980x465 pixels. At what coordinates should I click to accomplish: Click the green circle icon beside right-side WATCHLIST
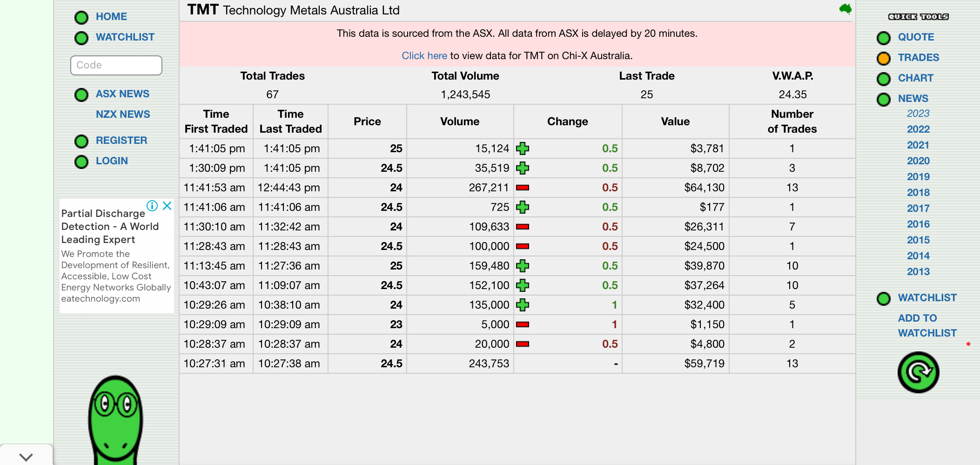(883, 299)
